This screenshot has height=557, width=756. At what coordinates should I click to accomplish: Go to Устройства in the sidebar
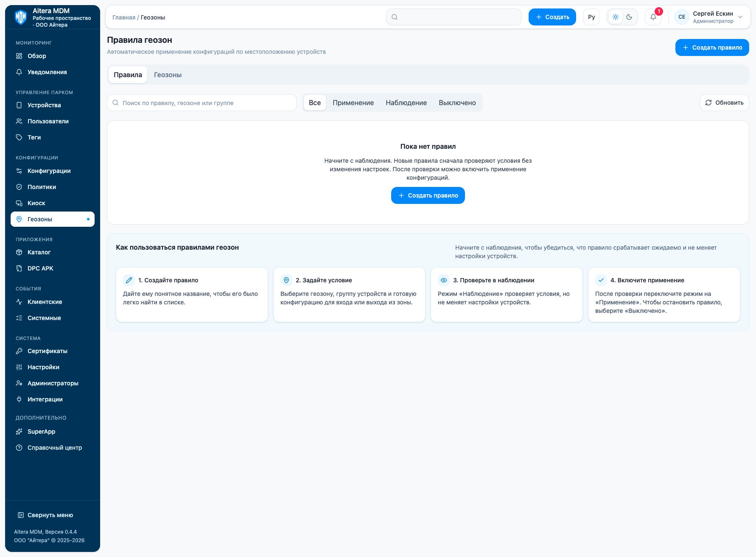[53, 105]
